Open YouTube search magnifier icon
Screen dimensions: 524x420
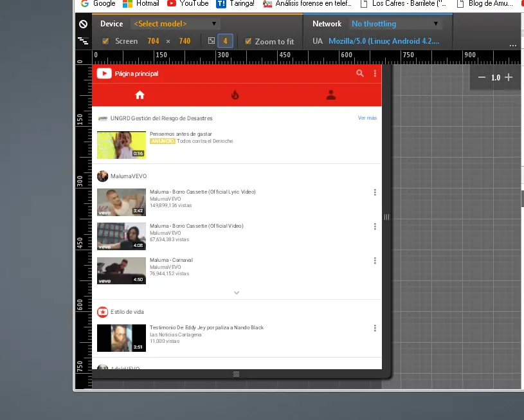click(360, 73)
